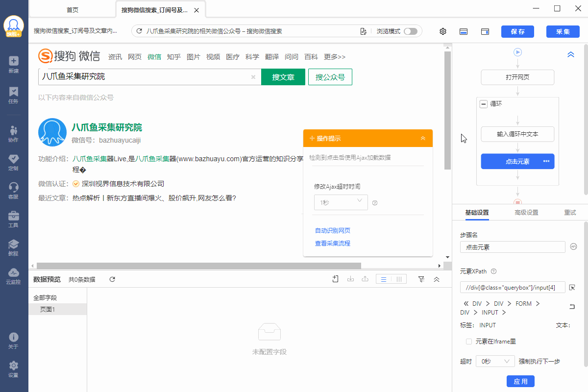Click the API icon next to step name
The image size is (588, 392).
click(x=573, y=247)
